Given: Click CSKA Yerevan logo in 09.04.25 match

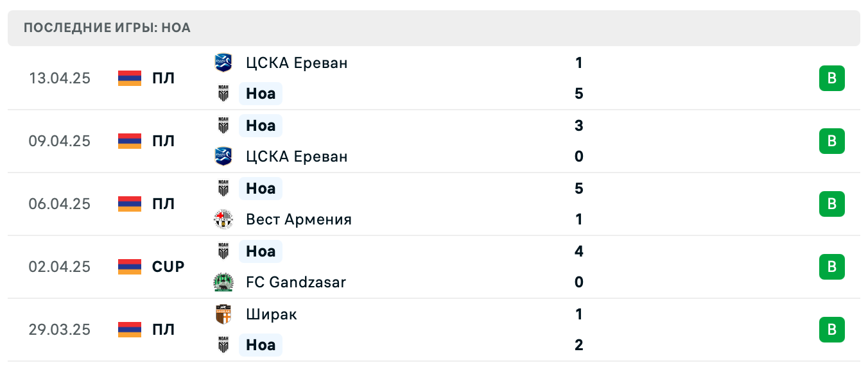Looking at the screenshot, I should (223, 156).
